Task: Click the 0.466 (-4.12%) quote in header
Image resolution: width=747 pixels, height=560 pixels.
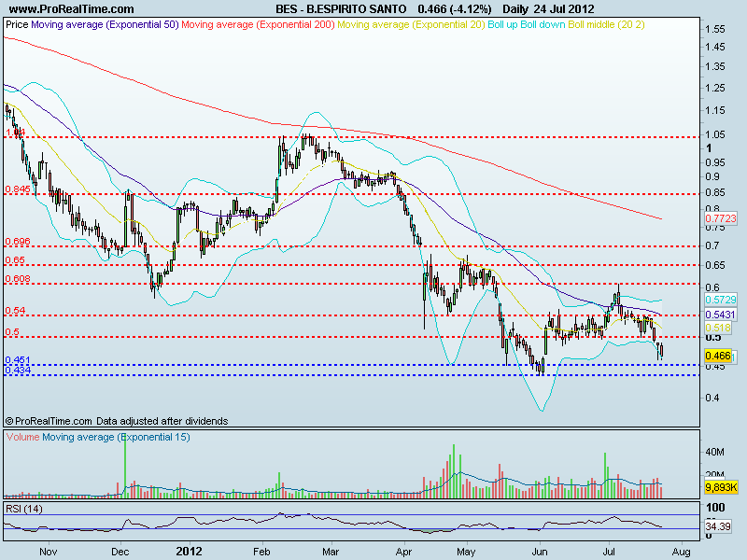Action: tap(455, 9)
